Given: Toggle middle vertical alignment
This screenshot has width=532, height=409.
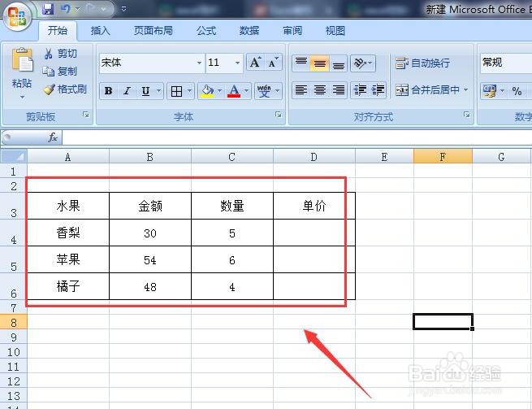Looking at the screenshot, I should coord(320,63).
